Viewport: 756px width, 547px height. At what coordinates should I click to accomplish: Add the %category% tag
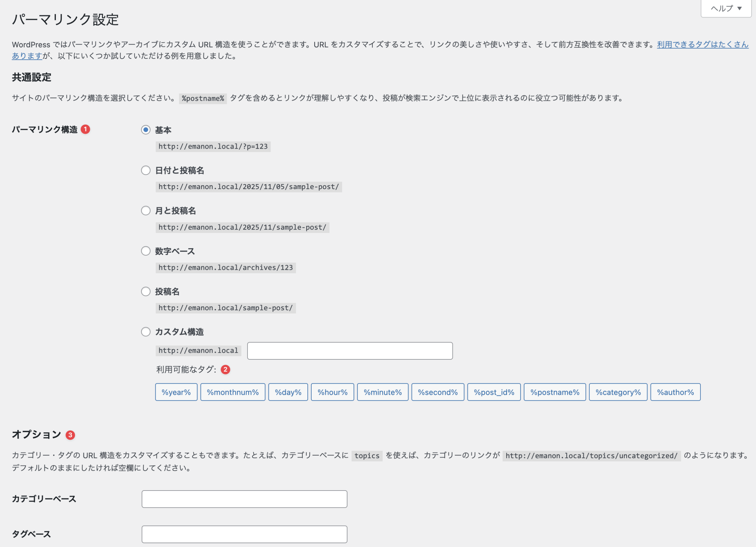(x=618, y=392)
